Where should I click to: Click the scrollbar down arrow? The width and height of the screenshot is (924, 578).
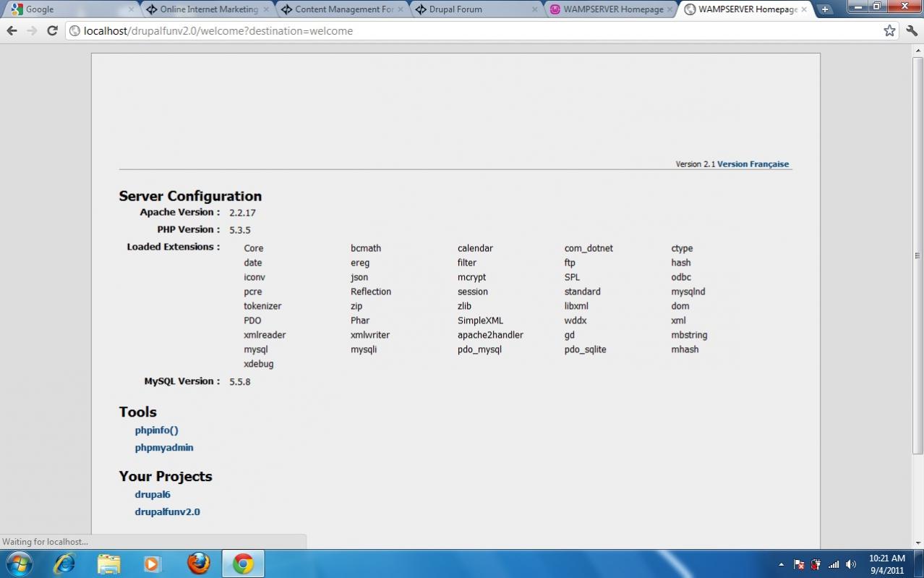(917, 543)
